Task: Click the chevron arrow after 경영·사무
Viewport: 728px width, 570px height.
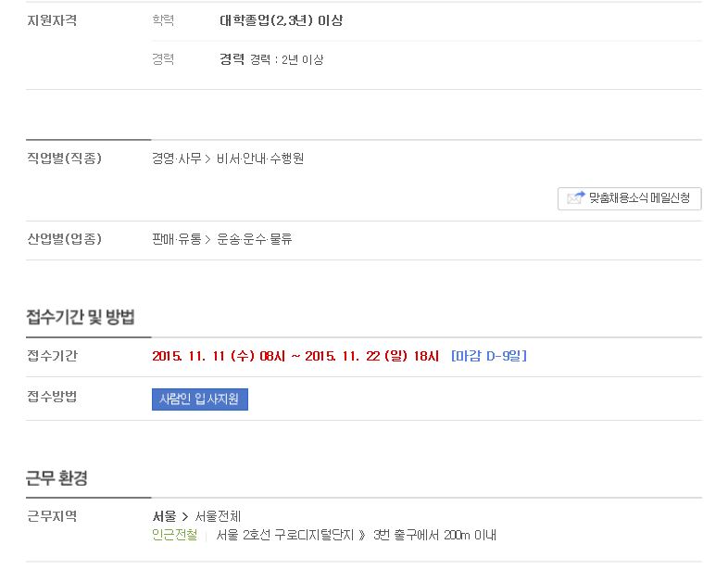Action: point(208,158)
